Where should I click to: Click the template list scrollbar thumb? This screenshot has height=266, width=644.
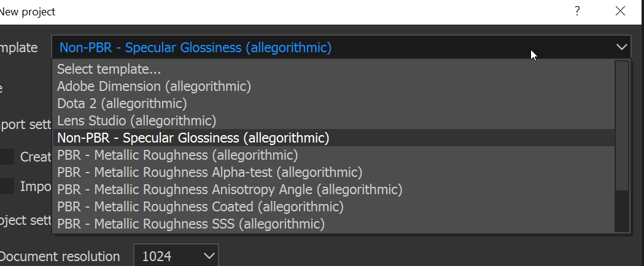622,125
